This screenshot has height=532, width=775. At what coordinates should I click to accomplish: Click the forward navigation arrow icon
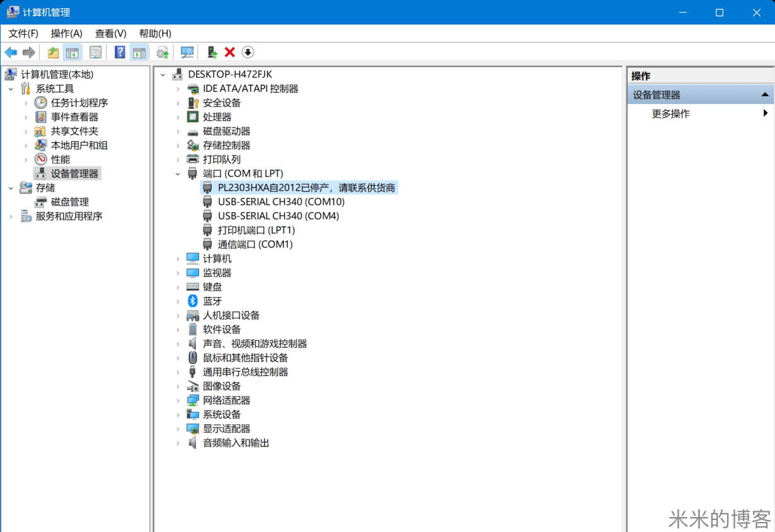[29, 52]
